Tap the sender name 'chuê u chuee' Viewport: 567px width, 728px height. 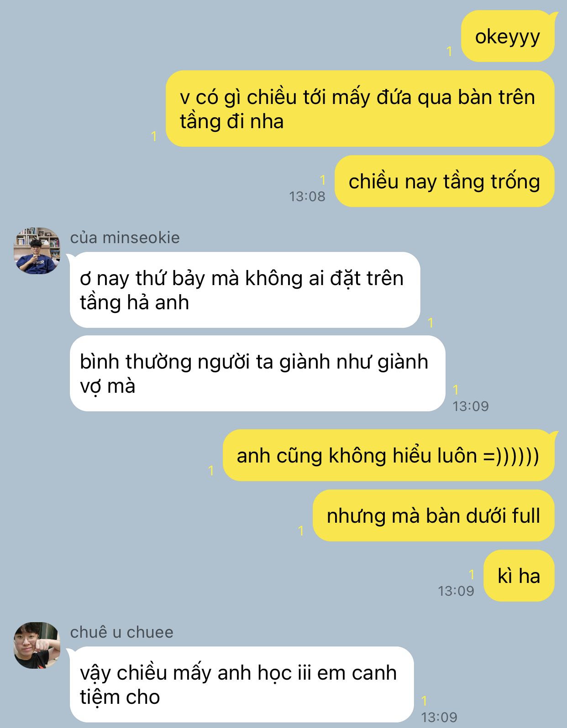coord(121,632)
